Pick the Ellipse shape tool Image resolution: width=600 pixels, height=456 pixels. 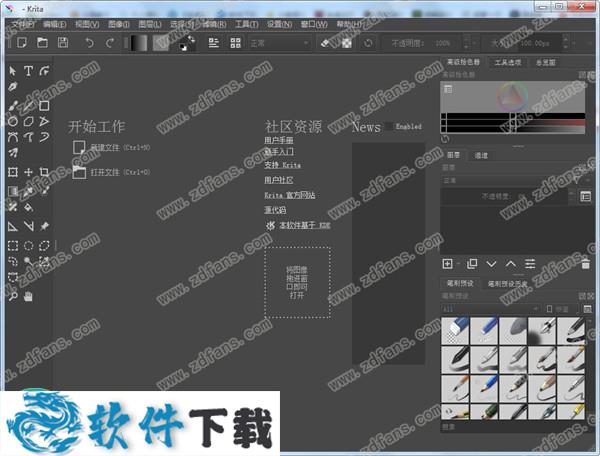(12, 121)
